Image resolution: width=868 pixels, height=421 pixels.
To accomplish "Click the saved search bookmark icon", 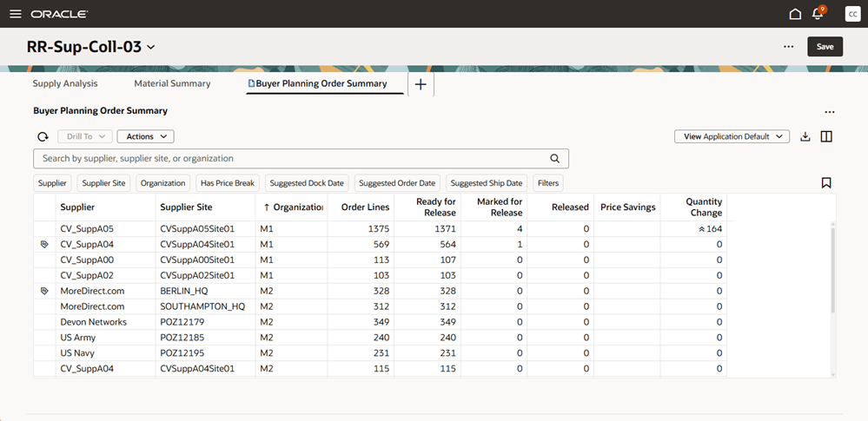I will pyautogui.click(x=826, y=182).
